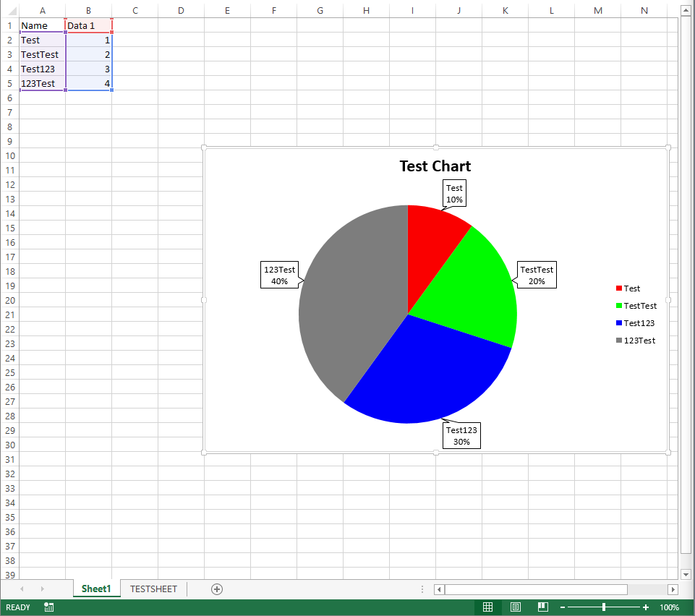Click the previous sheet navigation arrow
695x616 pixels.
(22, 589)
